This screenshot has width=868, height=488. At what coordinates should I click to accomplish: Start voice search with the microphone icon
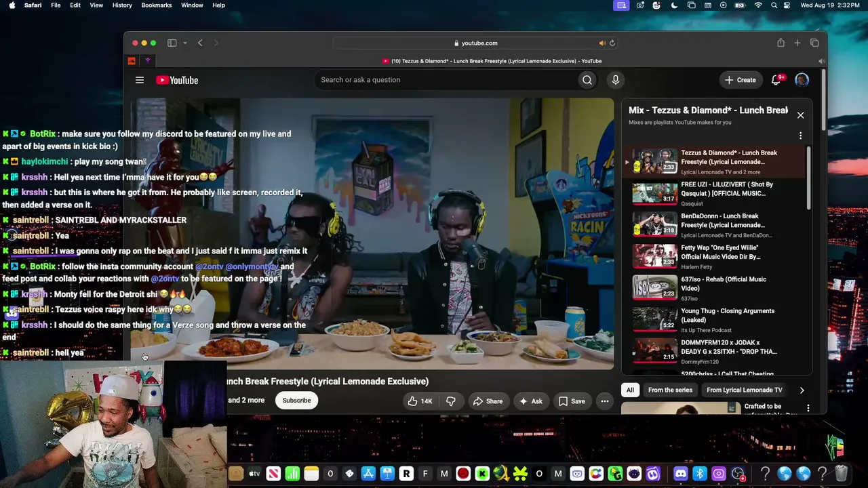tap(616, 80)
